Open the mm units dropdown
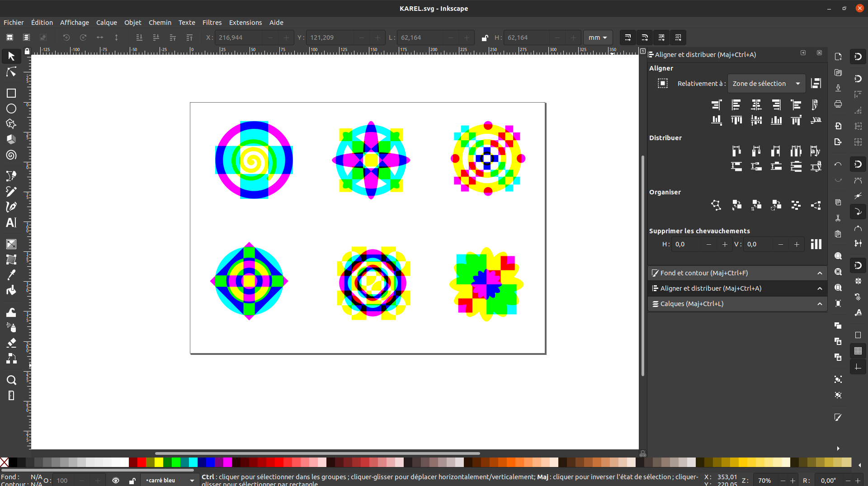Screen dimensions: 868x486 click(598, 38)
